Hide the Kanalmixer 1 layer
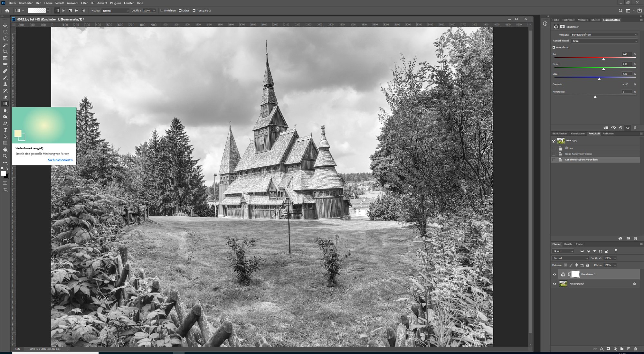 tap(554, 275)
